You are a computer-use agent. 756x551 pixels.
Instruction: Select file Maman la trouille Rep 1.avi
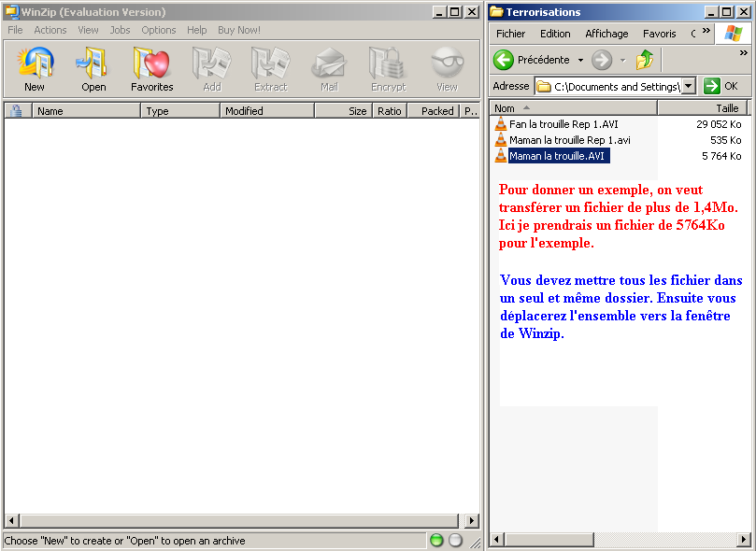[569, 140]
